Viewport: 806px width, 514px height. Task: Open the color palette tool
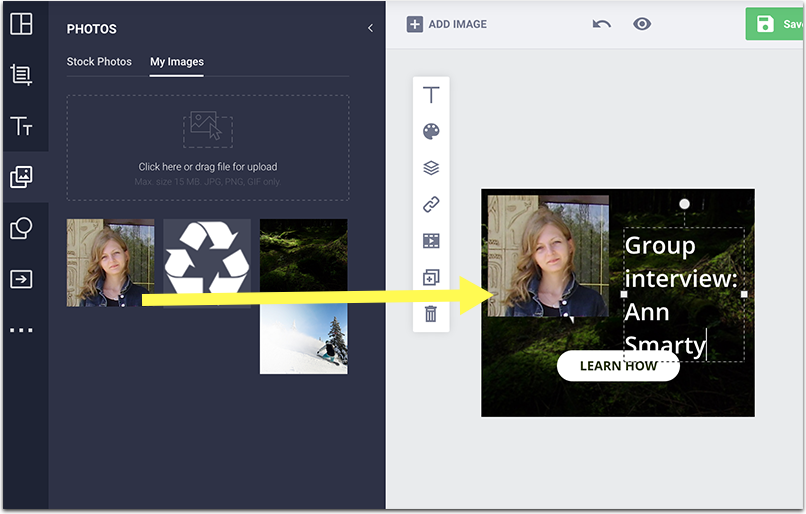tap(431, 132)
